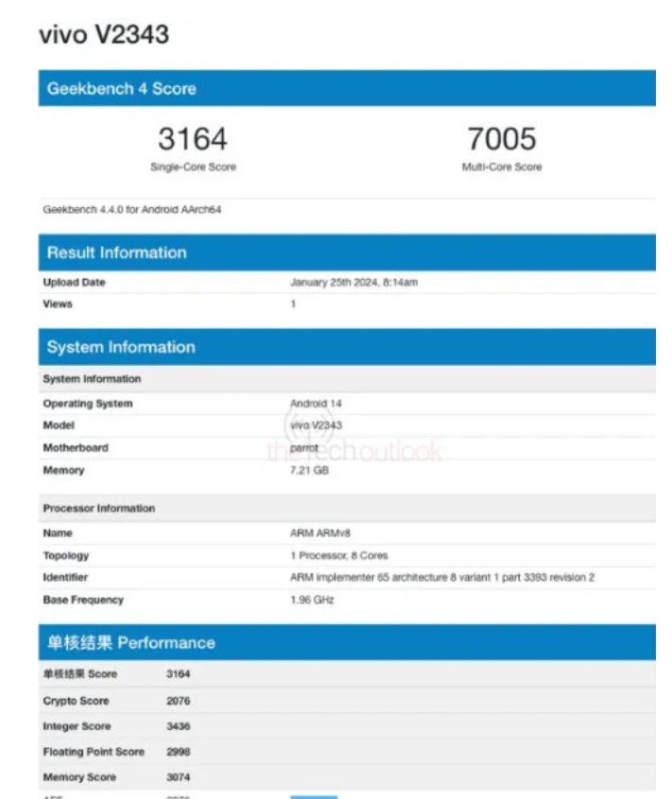The width and height of the screenshot is (672, 799).
Task: Click the Android 14 value
Action: [x=316, y=404]
